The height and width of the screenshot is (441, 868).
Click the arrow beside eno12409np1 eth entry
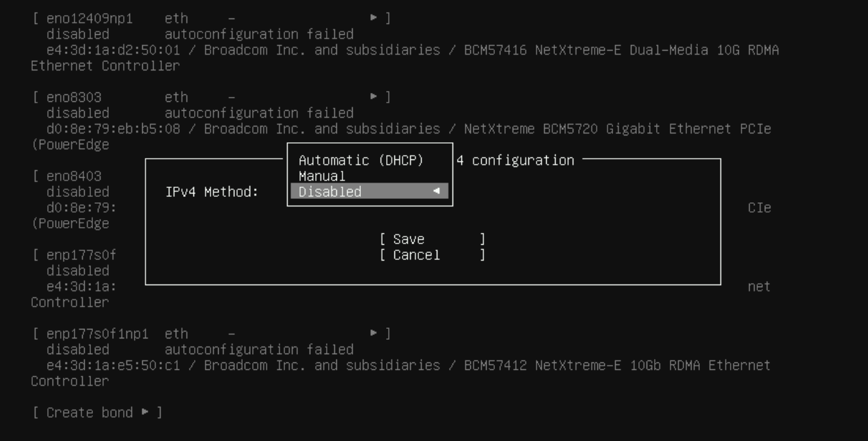(373, 18)
